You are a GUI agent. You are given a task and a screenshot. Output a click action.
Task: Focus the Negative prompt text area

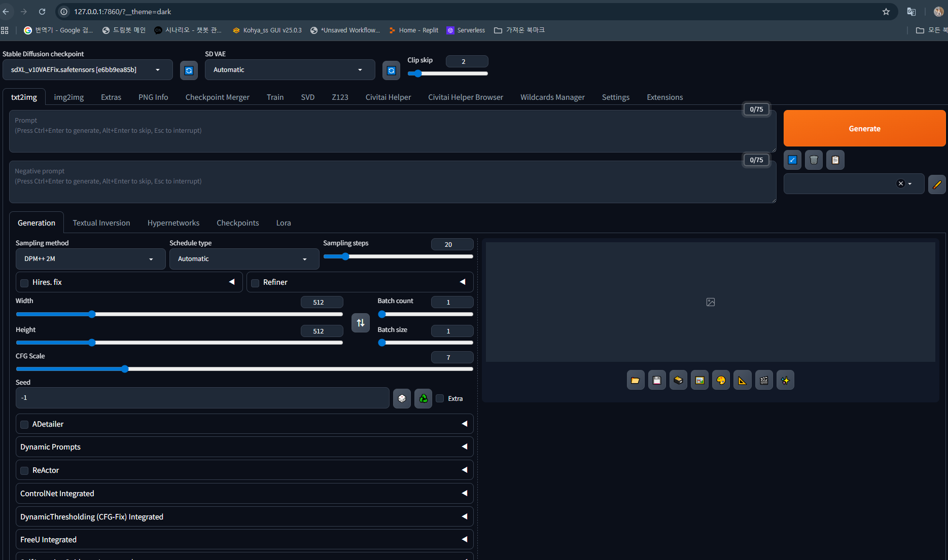393,182
